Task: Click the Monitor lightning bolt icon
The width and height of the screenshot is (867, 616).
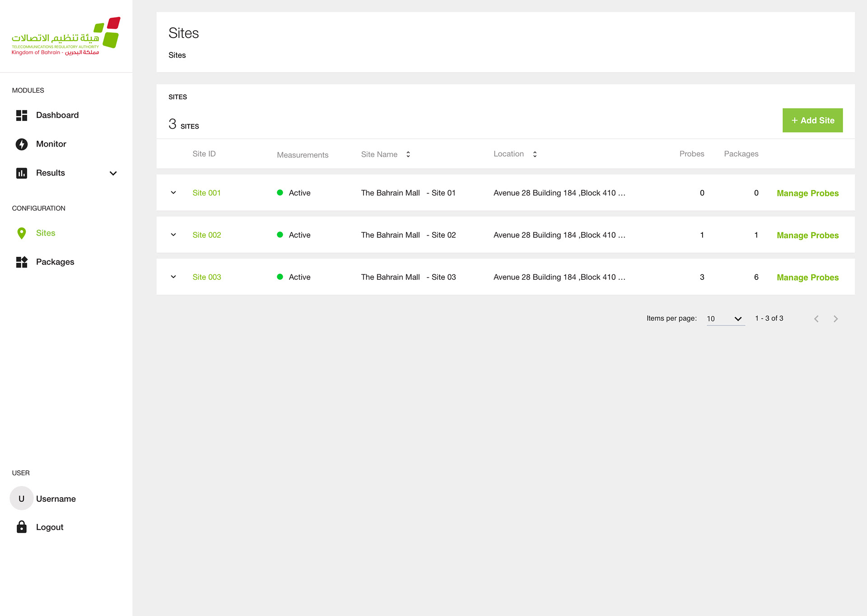Action: pos(22,144)
